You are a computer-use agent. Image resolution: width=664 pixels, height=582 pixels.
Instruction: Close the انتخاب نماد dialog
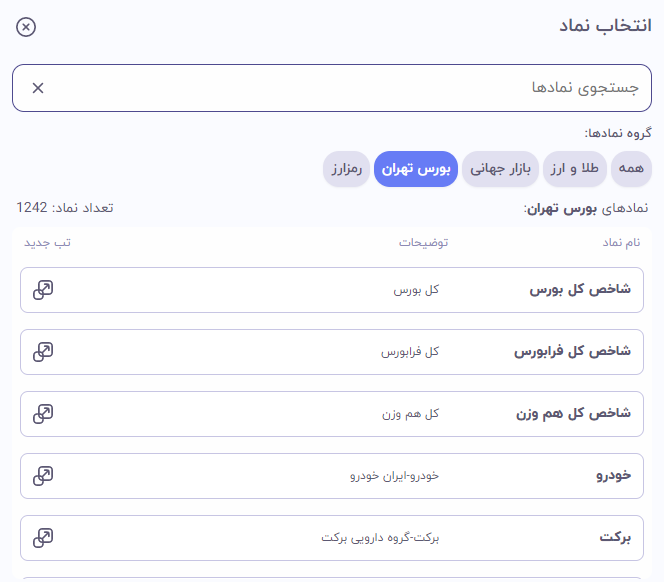coord(26,27)
